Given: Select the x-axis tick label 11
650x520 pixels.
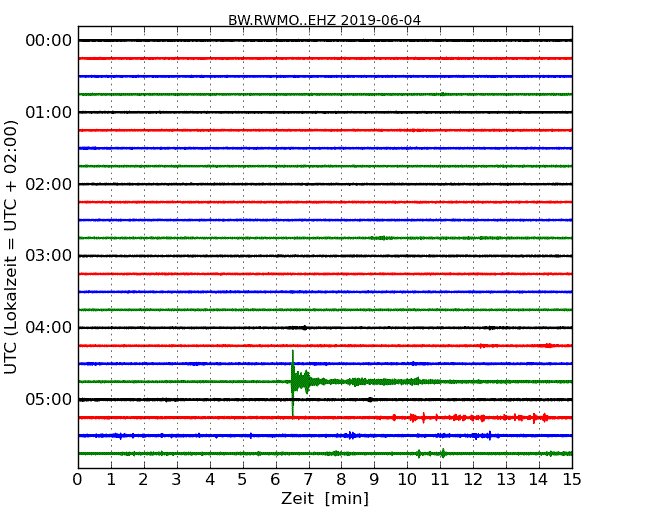Looking at the screenshot, I should (440, 480).
